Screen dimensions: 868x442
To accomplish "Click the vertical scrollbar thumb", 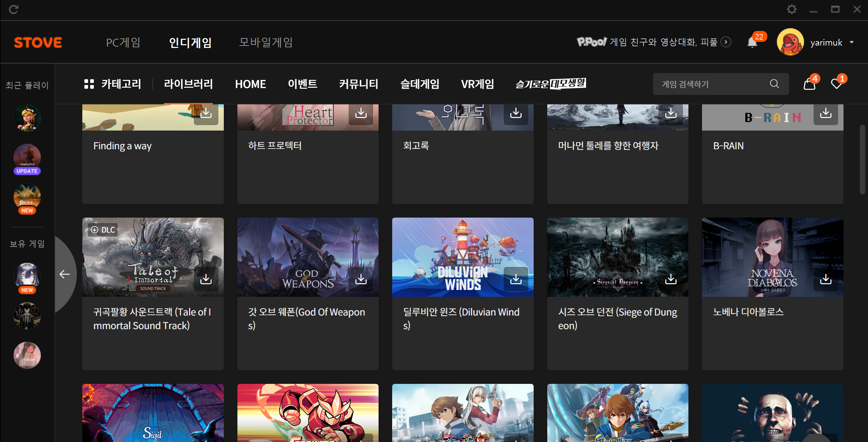I will pos(862,160).
